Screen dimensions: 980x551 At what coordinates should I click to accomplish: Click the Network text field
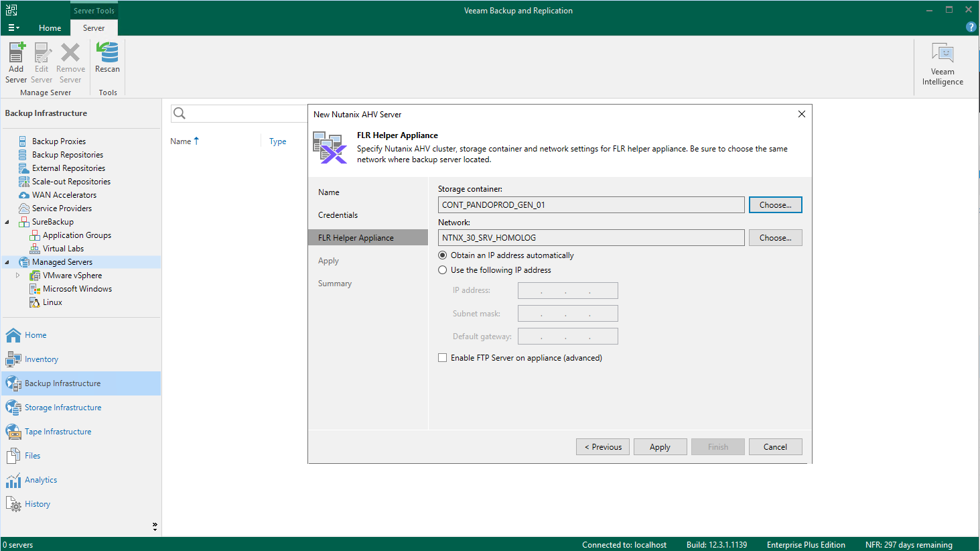[x=591, y=238]
